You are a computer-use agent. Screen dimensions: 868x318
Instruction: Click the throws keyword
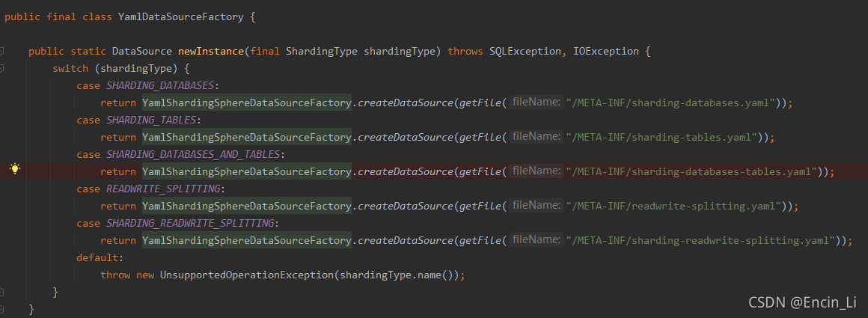[x=465, y=52]
